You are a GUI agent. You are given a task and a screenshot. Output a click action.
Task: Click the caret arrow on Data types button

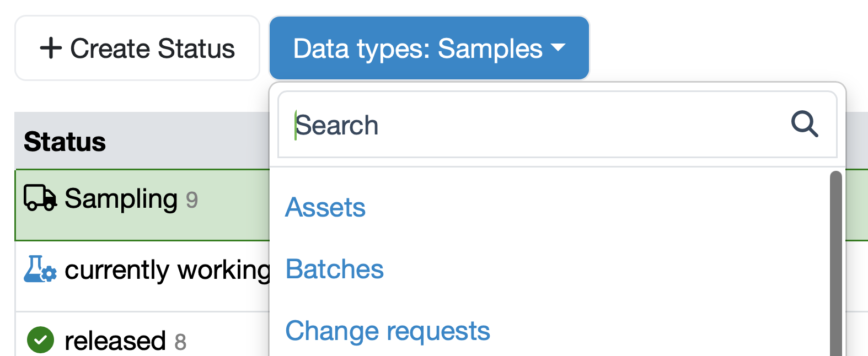tap(558, 48)
